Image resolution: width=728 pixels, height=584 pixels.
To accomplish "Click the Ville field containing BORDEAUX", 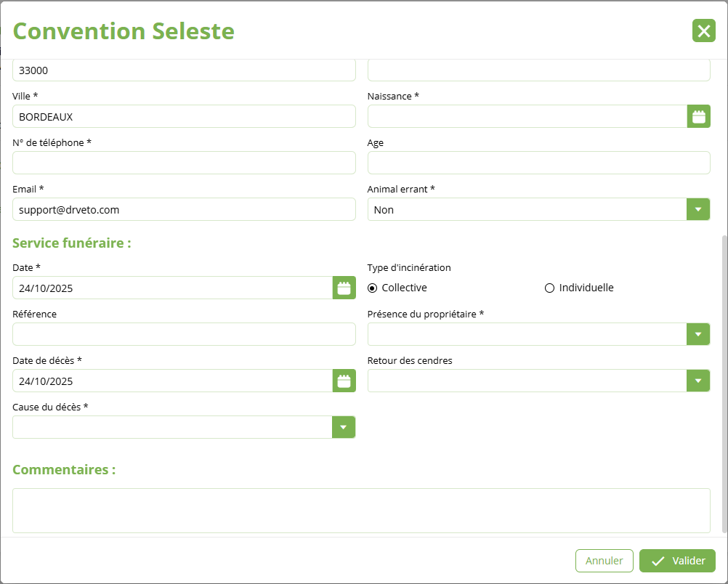I will tap(184, 116).
